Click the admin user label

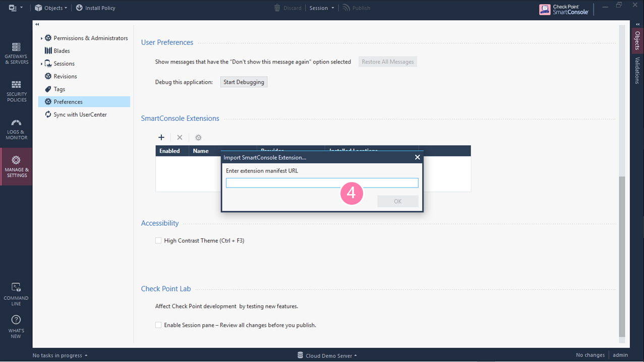tap(620, 355)
